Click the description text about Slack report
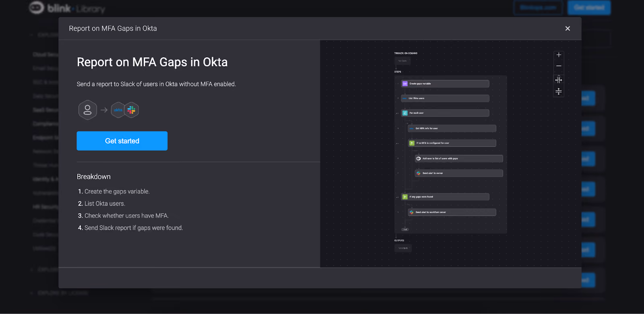Image resolution: width=644 pixels, height=314 pixels. click(x=156, y=84)
